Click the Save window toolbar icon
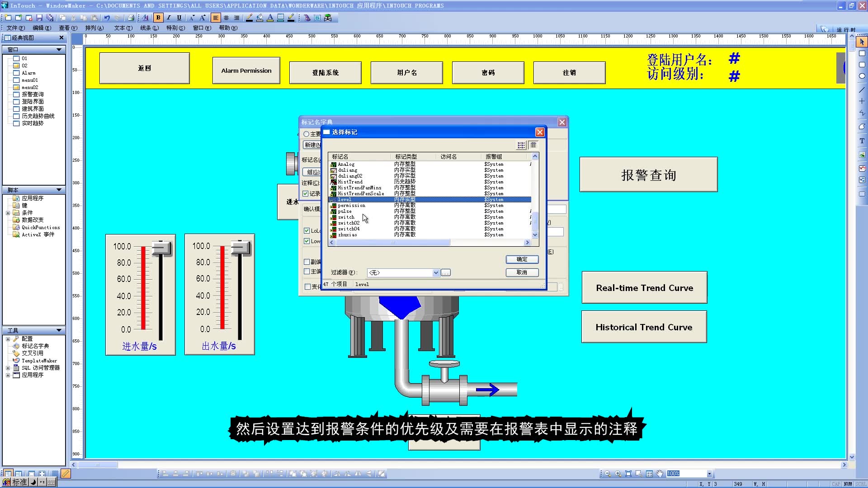 click(x=39, y=18)
